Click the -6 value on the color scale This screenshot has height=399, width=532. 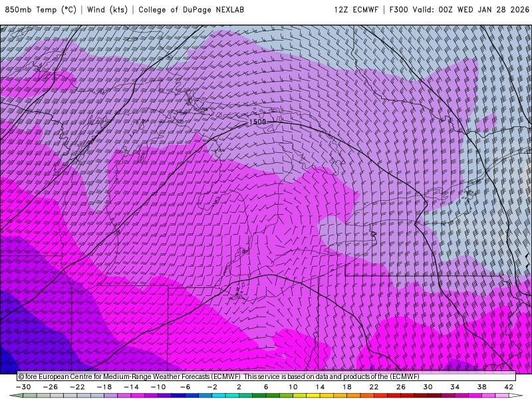pos(185,387)
